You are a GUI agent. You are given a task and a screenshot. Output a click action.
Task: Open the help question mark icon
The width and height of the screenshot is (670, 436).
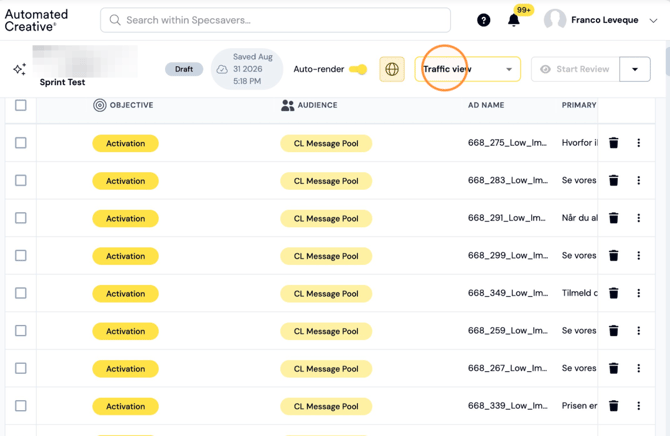(x=483, y=20)
